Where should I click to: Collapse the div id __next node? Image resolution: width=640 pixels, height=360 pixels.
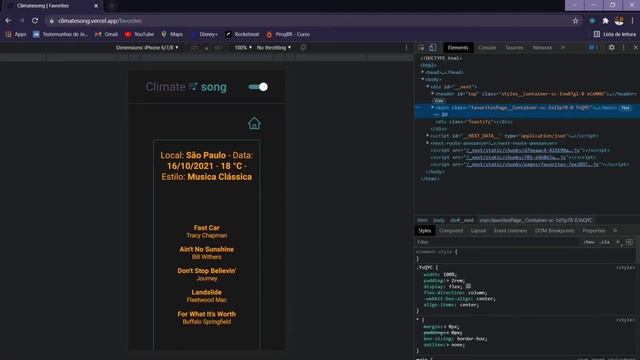point(428,87)
